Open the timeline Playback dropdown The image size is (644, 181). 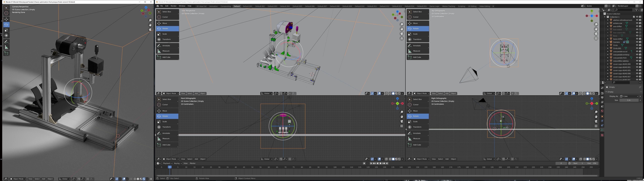168,164
